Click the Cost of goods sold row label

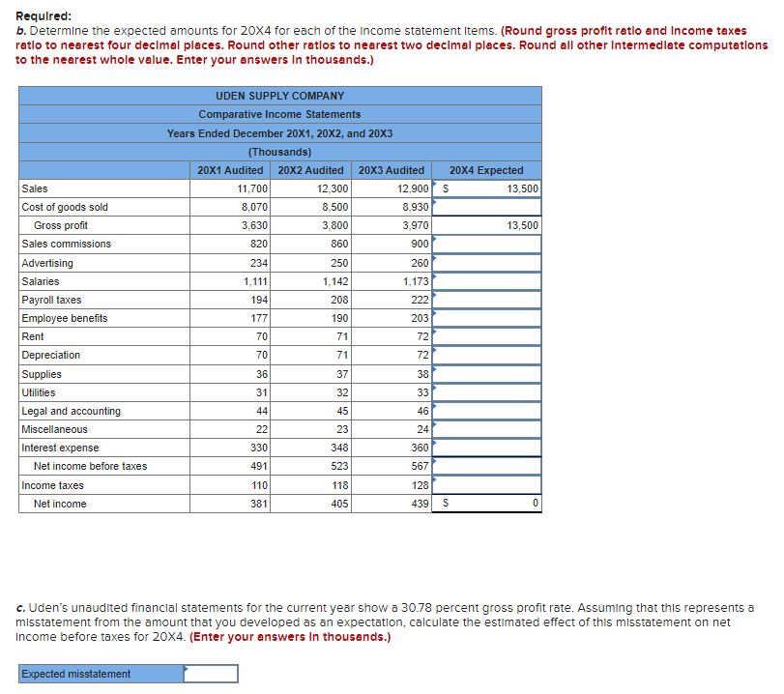click(x=65, y=208)
